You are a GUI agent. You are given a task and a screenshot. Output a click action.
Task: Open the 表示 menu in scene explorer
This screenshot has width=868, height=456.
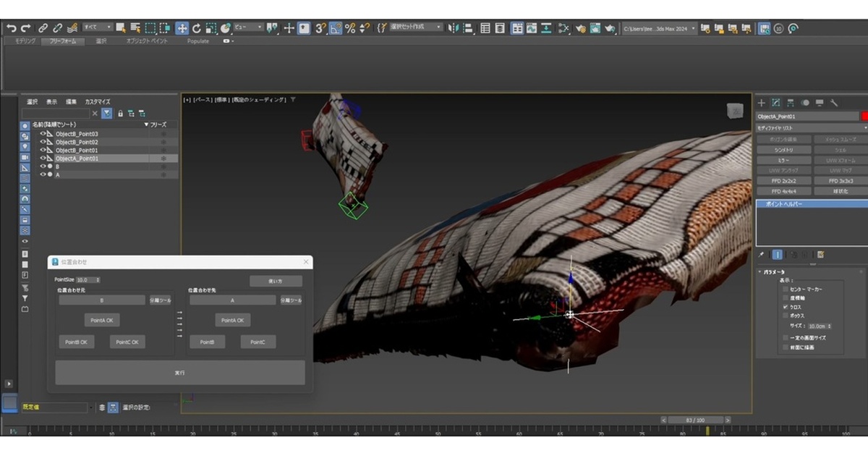[x=51, y=101]
